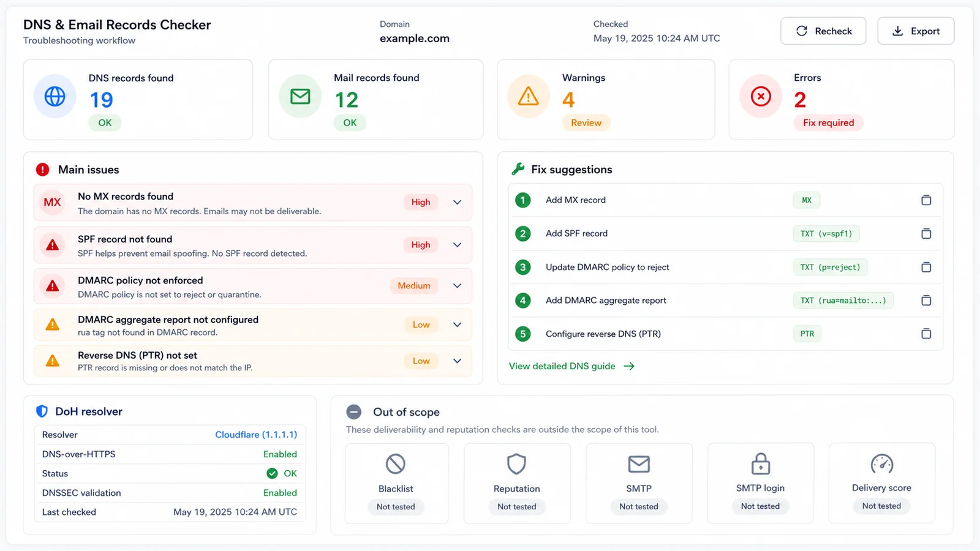The image size is (980, 551).
Task: Click the MX badge icon
Action: pos(53,202)
